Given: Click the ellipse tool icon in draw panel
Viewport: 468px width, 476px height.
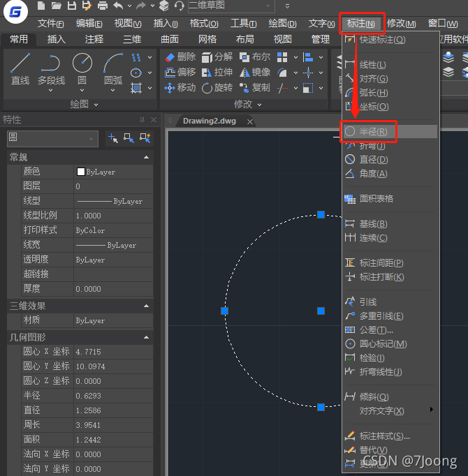Looking at the screenshot, I should point(136,73).
